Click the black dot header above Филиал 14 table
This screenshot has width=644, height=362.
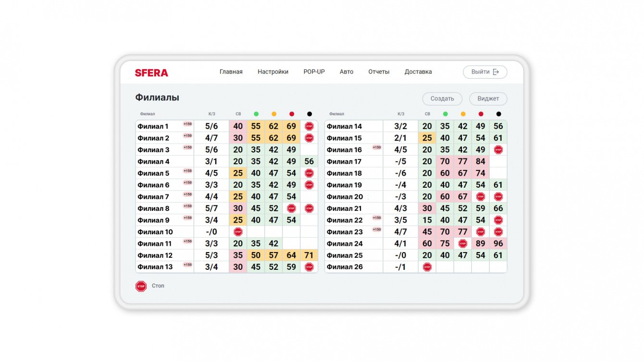pos(498,114)
